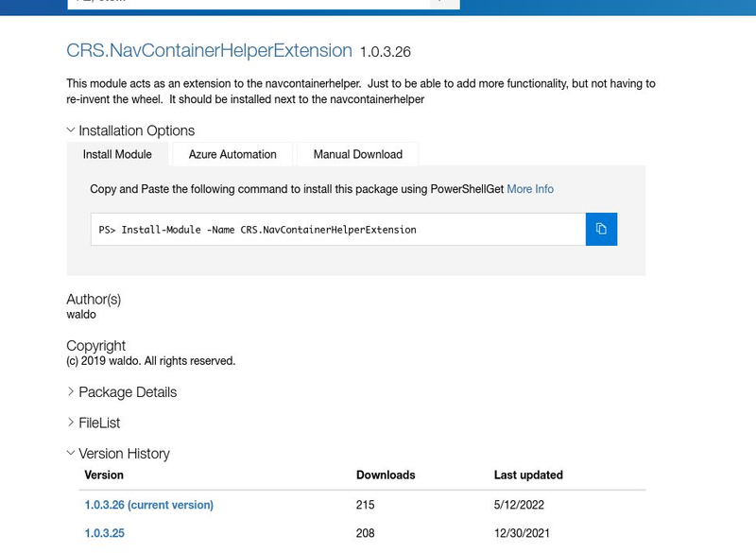Viewport: 756px width, 553px height.
Task: Open version 1.0.3.26 (current version) link
Action: tap(149, 505)
